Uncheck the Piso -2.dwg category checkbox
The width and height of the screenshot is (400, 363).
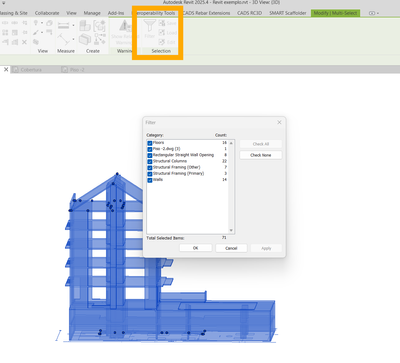[150, 149]
